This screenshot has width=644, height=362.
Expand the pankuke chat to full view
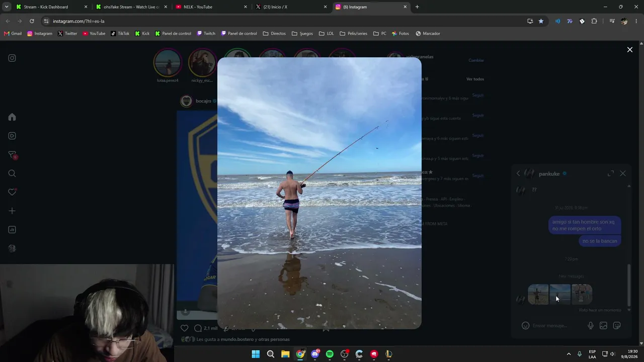tap(611, 173)
